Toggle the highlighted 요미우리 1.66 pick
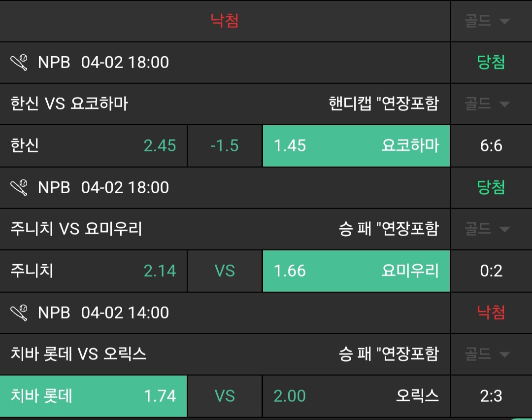 [x=356, y=271]
